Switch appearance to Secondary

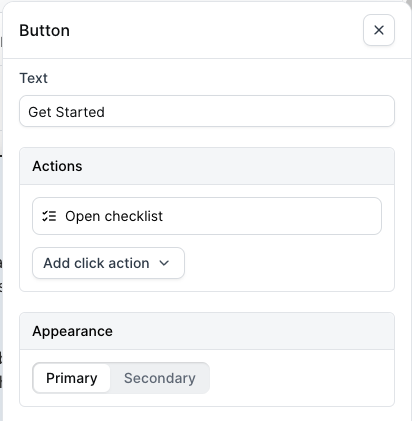pyautogui.click(x=160, y=378)
